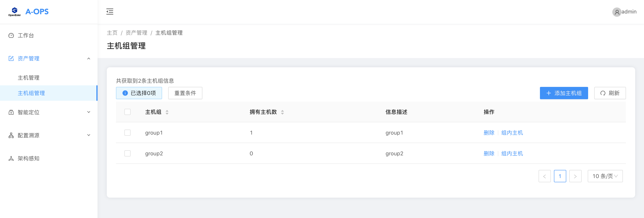Sort by 主机组 column sort arrows
The height and width of the screenshot is (218, 644).
click(167, 112)
